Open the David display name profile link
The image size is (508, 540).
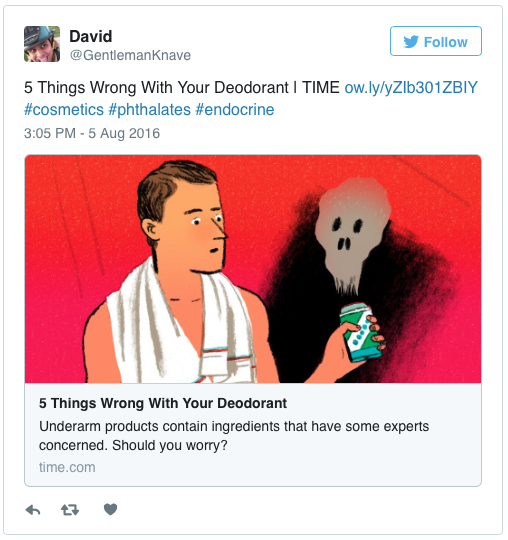91,36
